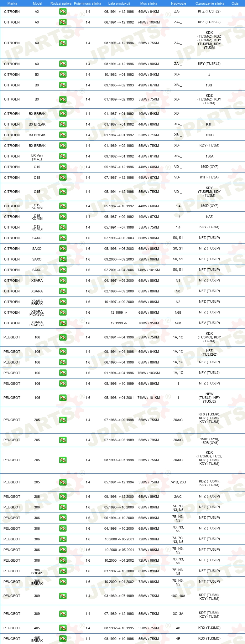245x644 pixels.
Task: Click the fuel icon in the XSARA BREAK row
Action: coord(63,302)
